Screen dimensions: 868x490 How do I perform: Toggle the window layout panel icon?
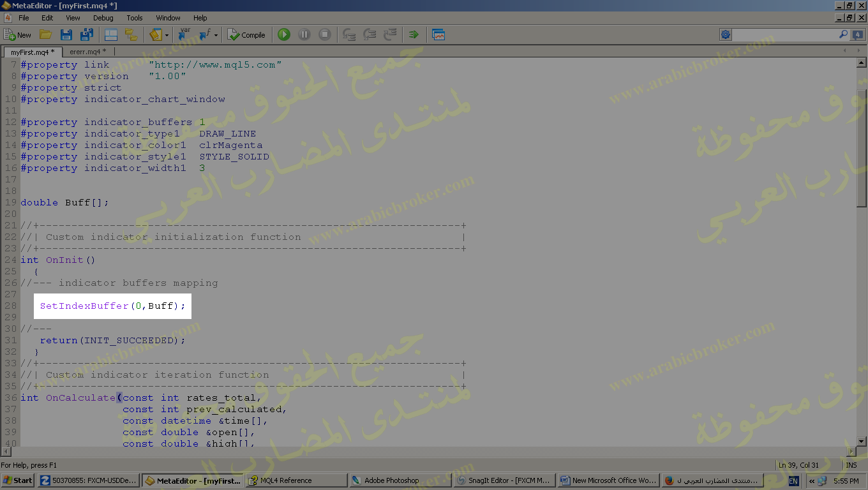pyautogui.click(x=111, y=34)
